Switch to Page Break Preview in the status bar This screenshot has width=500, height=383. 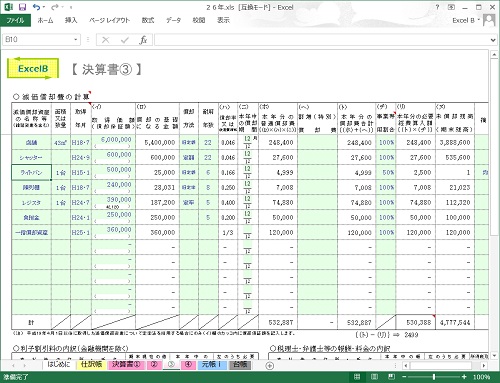(x=391, y=377)
